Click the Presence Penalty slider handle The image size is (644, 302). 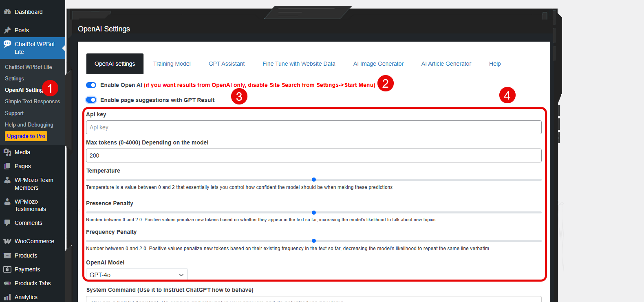pyautogui.click(x=314, y=213)
